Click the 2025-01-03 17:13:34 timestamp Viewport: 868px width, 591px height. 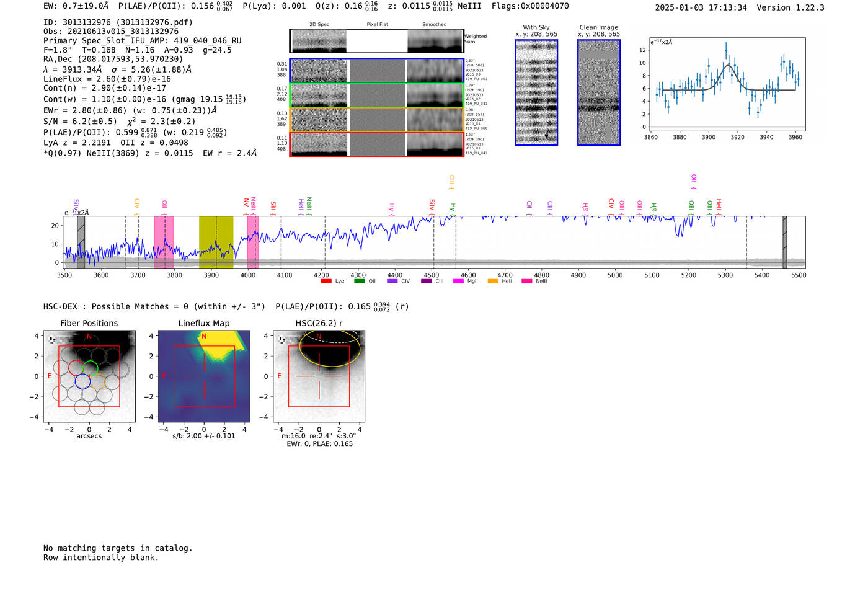coord(701,7)
